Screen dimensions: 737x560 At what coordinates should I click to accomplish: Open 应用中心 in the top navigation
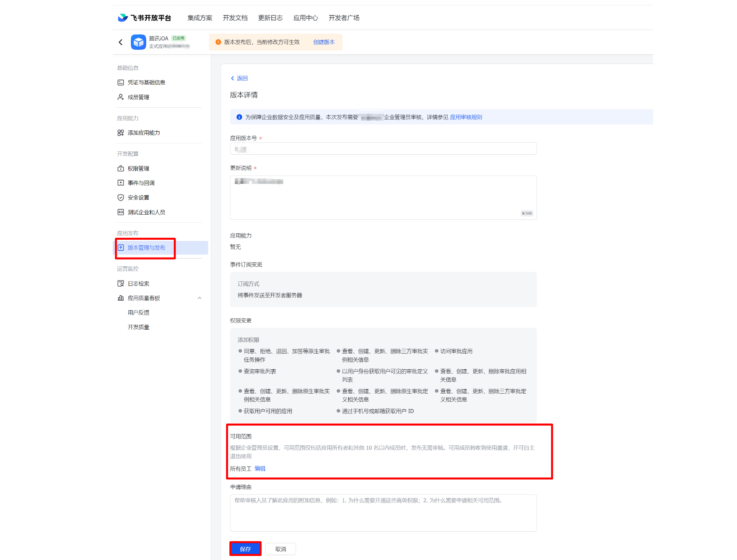[x=305, y=18]
